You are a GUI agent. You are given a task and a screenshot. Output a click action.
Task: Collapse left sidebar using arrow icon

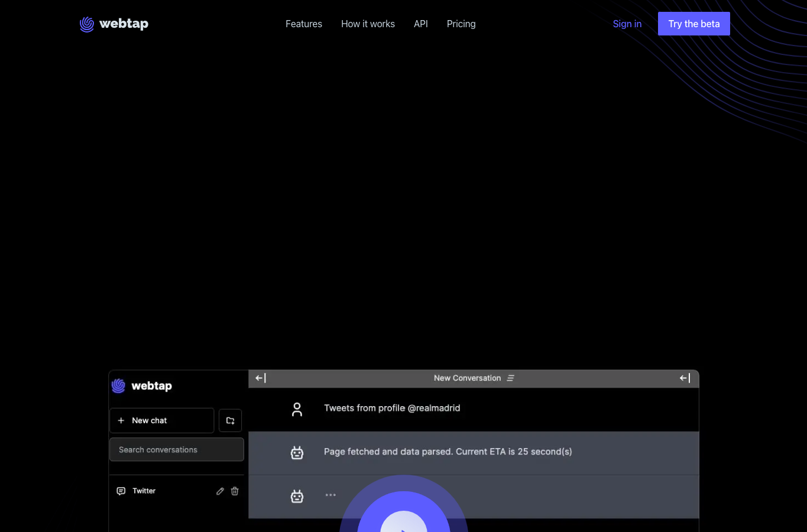pos(261,378)
